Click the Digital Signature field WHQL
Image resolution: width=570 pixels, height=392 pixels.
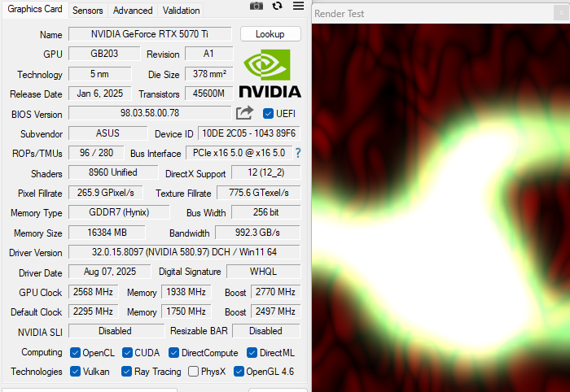264,272
